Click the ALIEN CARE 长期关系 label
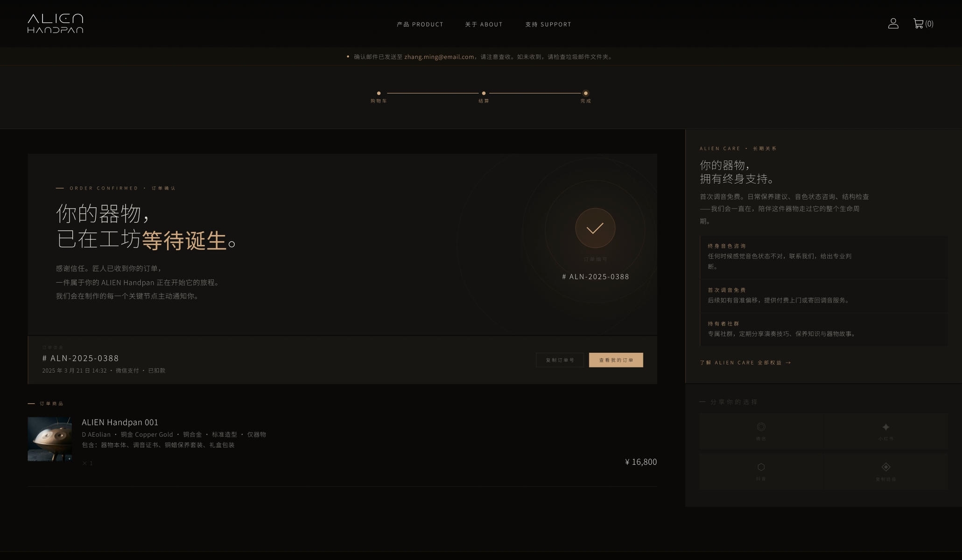The height and width of the screenshot is (560, 962). tap(738, 148)
